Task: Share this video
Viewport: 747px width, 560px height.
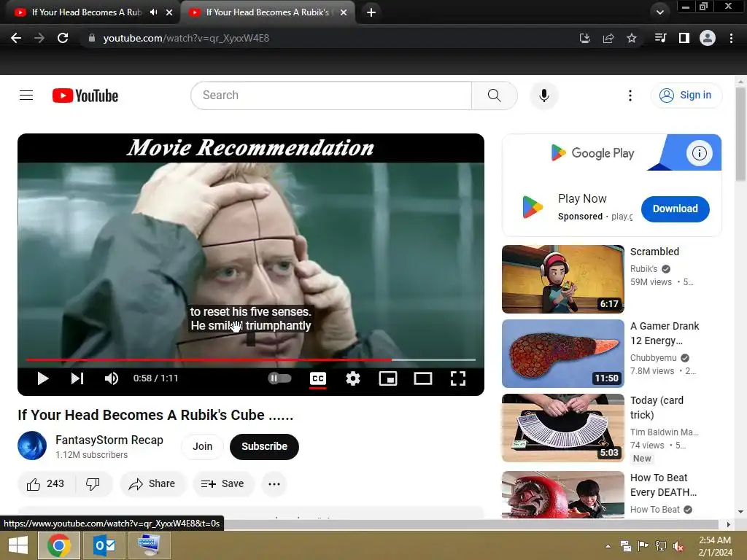Action: click(x=152, y=484)
